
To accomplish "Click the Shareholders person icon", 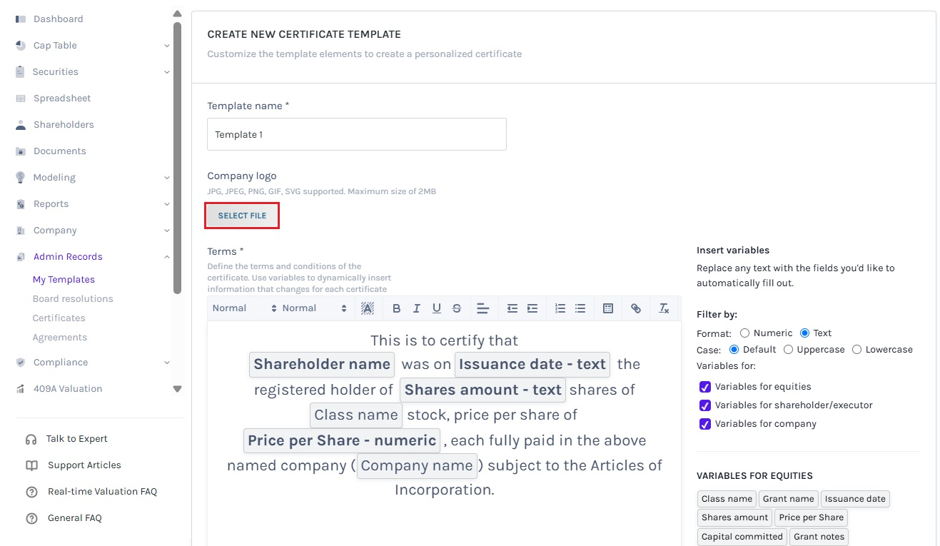I will [x=20, y=125].
